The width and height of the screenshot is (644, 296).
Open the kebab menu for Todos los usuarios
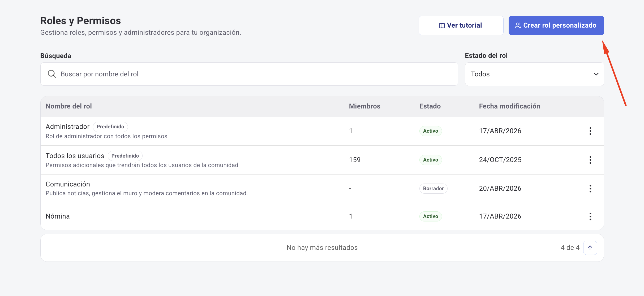(590, 160)
